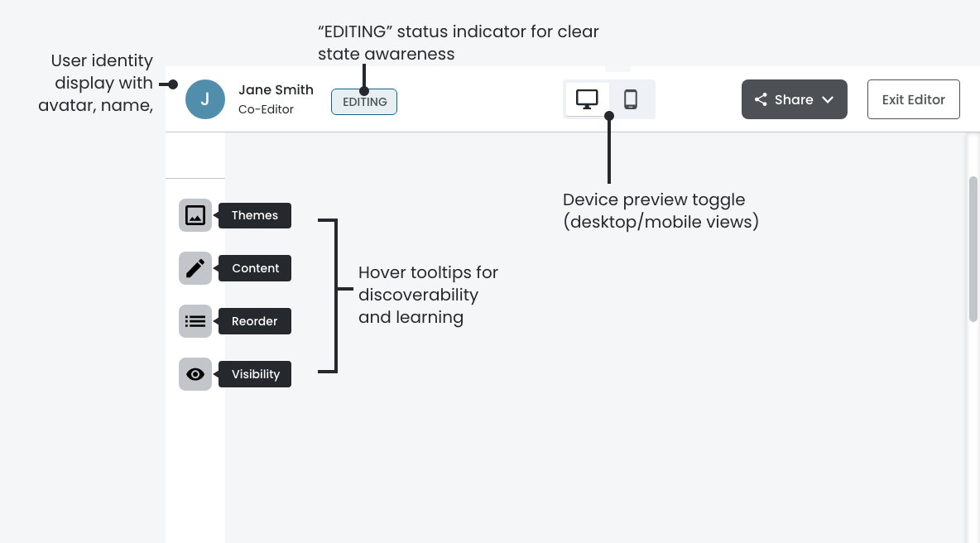Click the share network icon
The height and width of the screenshot is (543, 980).
click(x=761, y=99)
